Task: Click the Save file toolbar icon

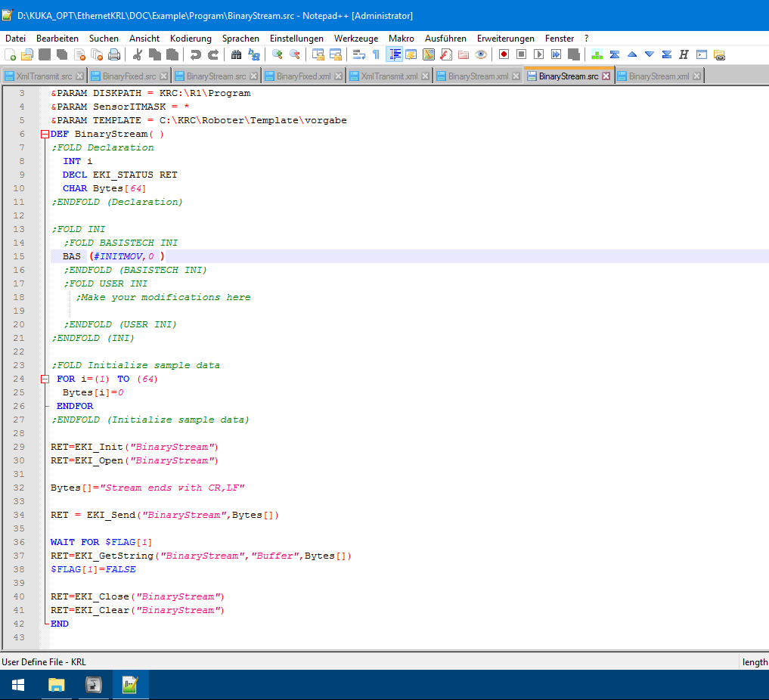Action: click(x=45, y=54)
